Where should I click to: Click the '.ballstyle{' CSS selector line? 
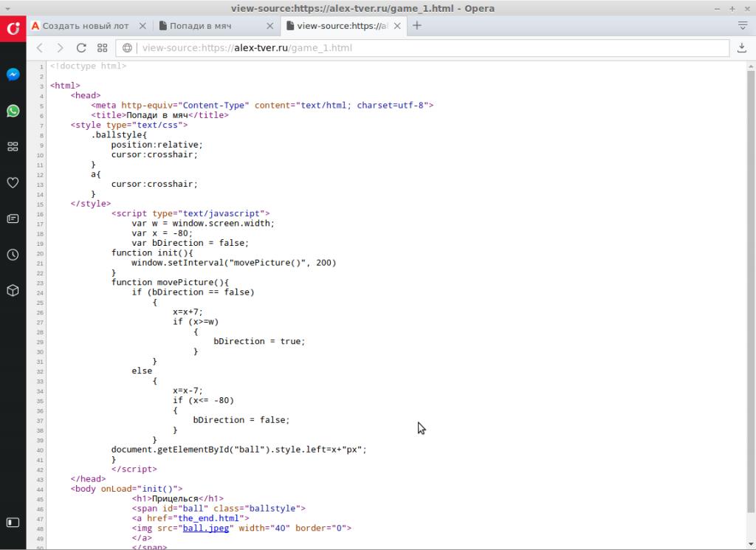pyautogui.click(x=119, y=134)
